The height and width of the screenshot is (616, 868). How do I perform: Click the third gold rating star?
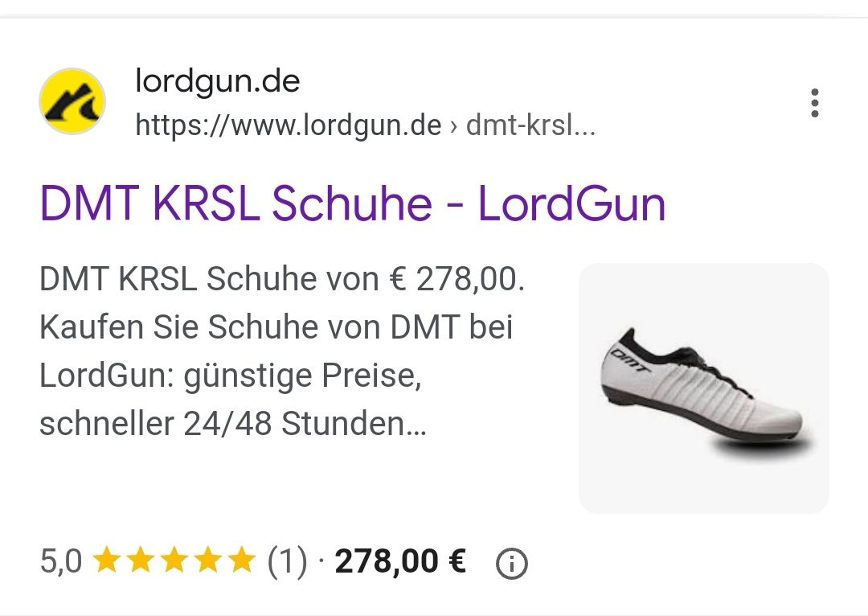(174, 560)
